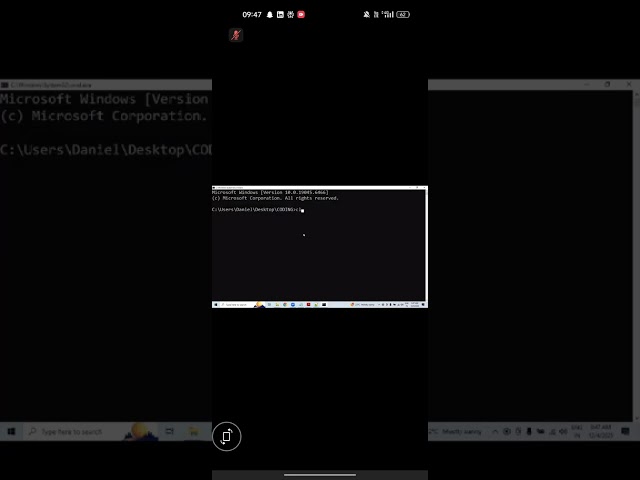
Task: Click the Start button in blurred background
Action: (11, 431)
